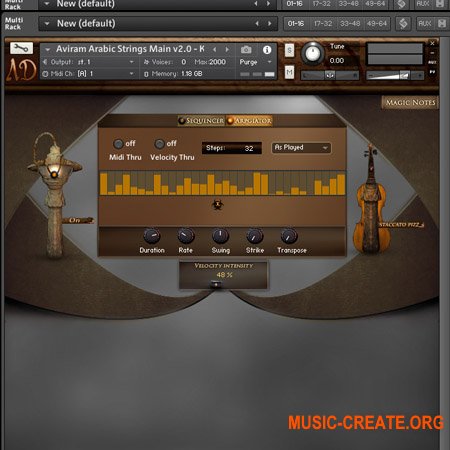
Task: Open the snapshot view with the camera icon
Action: pyautogui.click(x=246, y=50)
